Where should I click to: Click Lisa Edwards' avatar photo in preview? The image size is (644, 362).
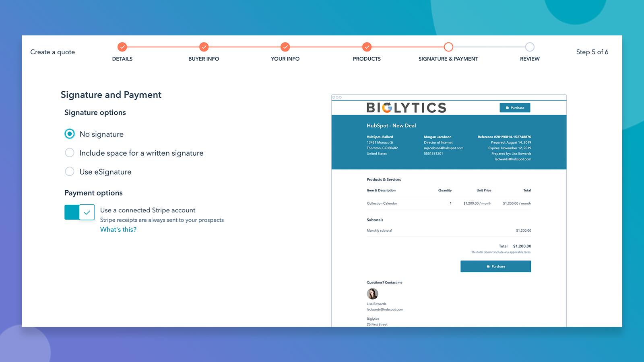(x=372, y=294)
